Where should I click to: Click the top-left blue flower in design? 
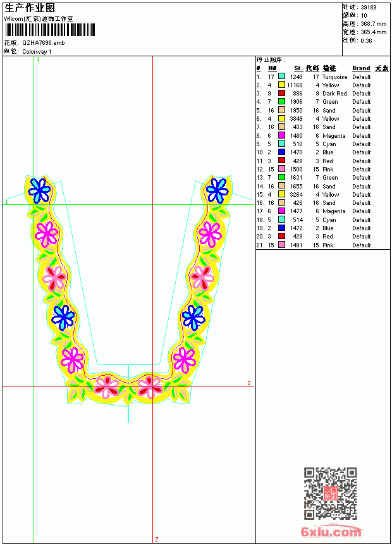pos(39,190)
